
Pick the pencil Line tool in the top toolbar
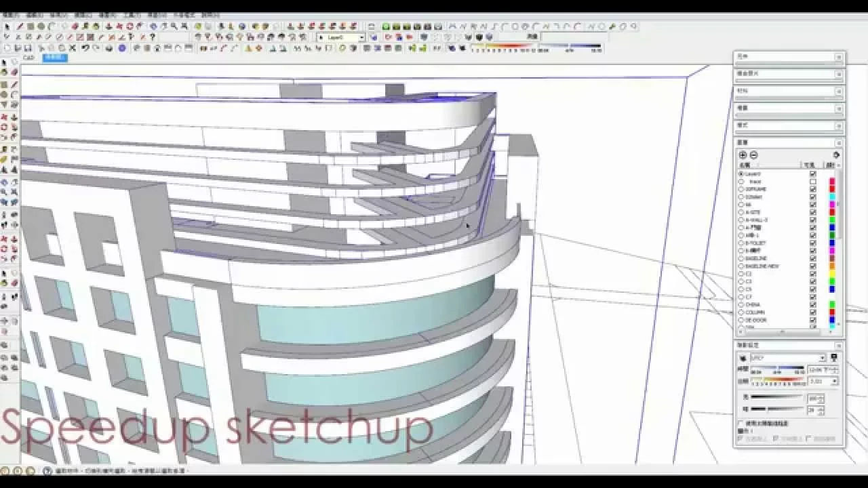[20, 26]
